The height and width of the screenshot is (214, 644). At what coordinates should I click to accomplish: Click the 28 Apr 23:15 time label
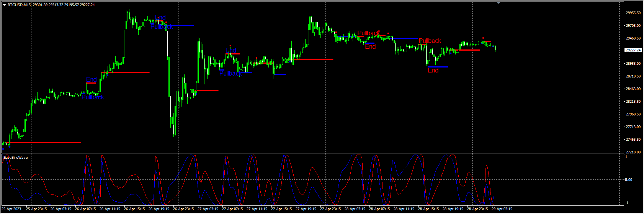[477, 209]
